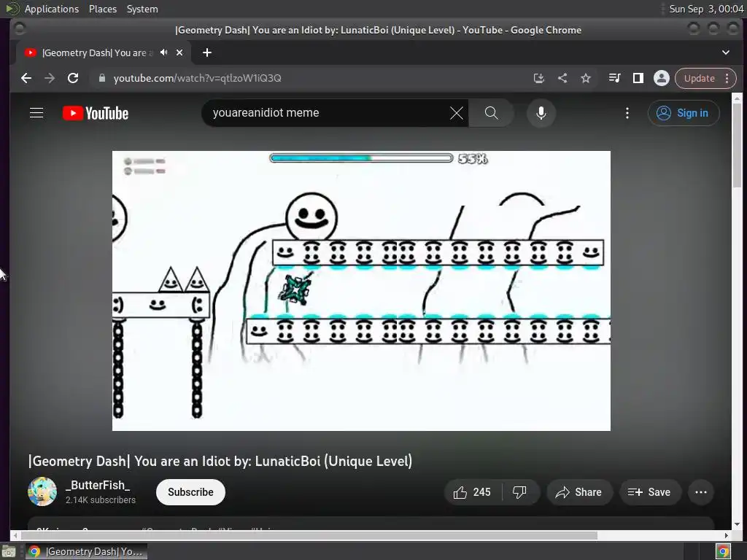Run search with the magnifier button
The image size is (747, 560).
pyautogui.click(x=491, y=113)
